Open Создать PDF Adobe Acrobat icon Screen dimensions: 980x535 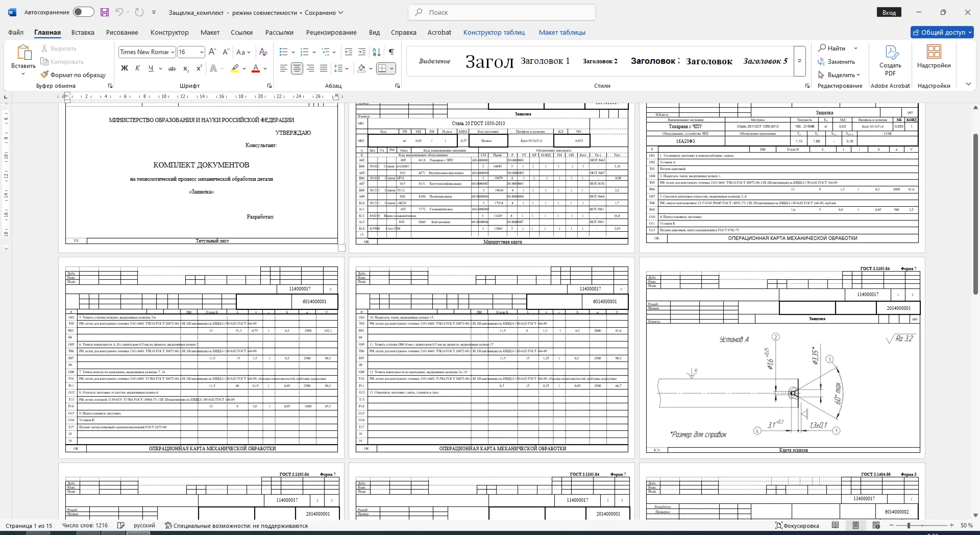click(890, 61)
